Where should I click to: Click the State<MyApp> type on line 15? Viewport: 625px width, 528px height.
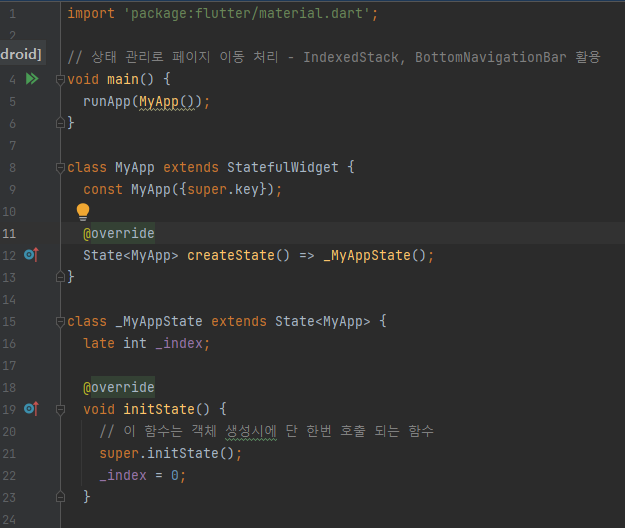(322, 321)
